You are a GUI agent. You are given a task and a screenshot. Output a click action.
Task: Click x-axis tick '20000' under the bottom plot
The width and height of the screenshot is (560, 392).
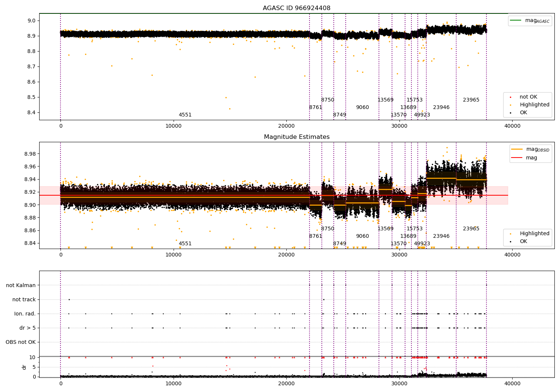[x=286, y=383]
